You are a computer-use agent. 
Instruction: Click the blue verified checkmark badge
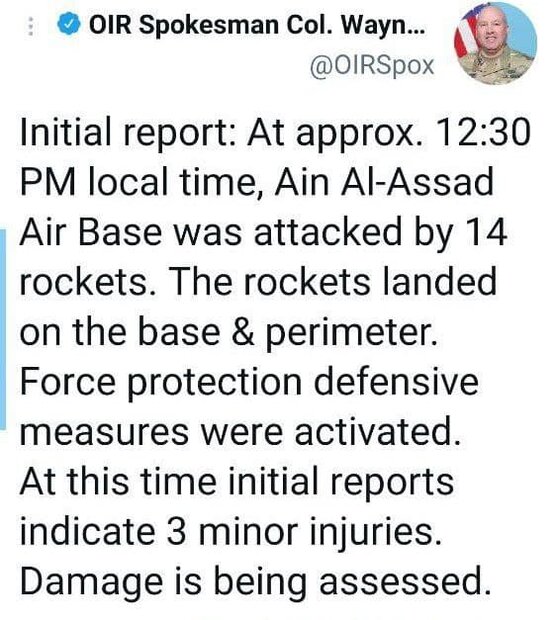point(69,24)
